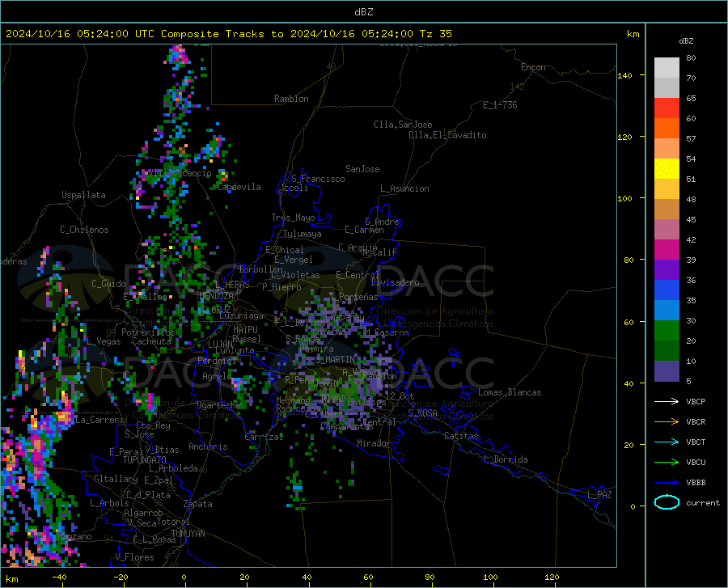
Task: Click the Clla.El_Cavadito map label
Action: coord(447,135)
